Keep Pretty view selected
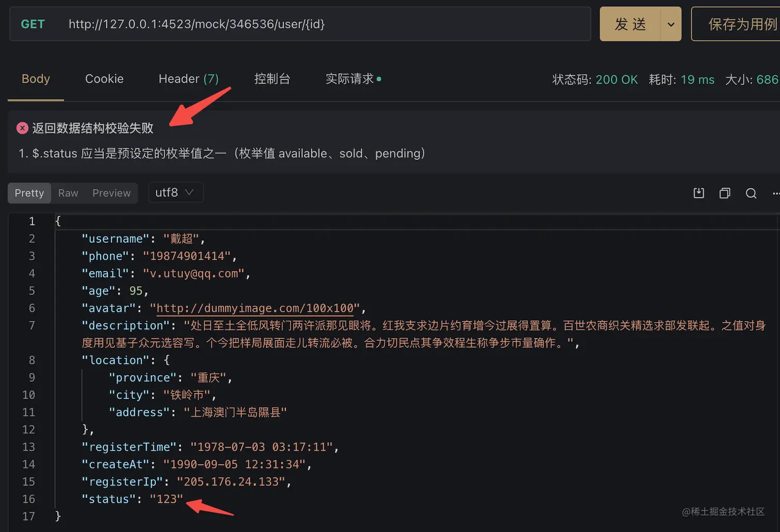 29,193
